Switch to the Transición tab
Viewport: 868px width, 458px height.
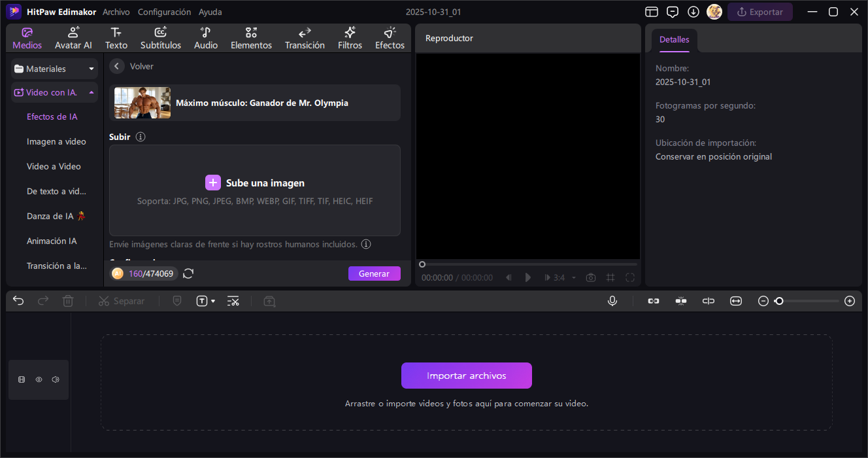[x=305, y=38]
